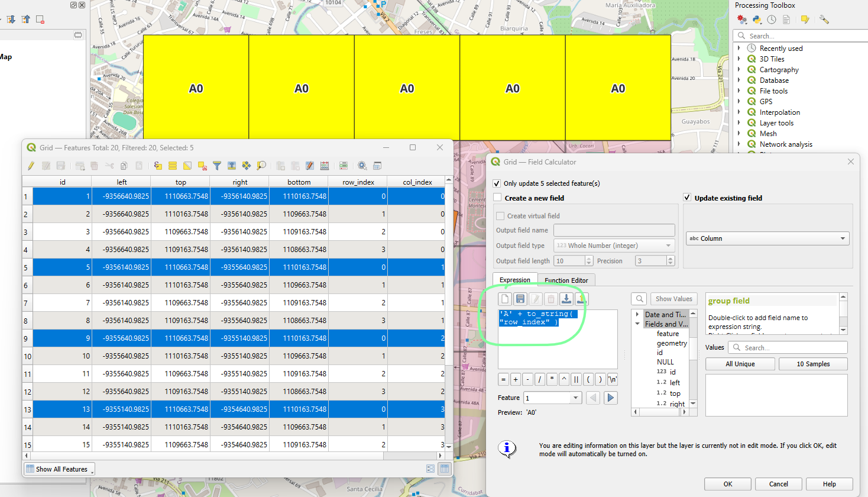Click save expression floppy disk icon

tap(520, 299)
